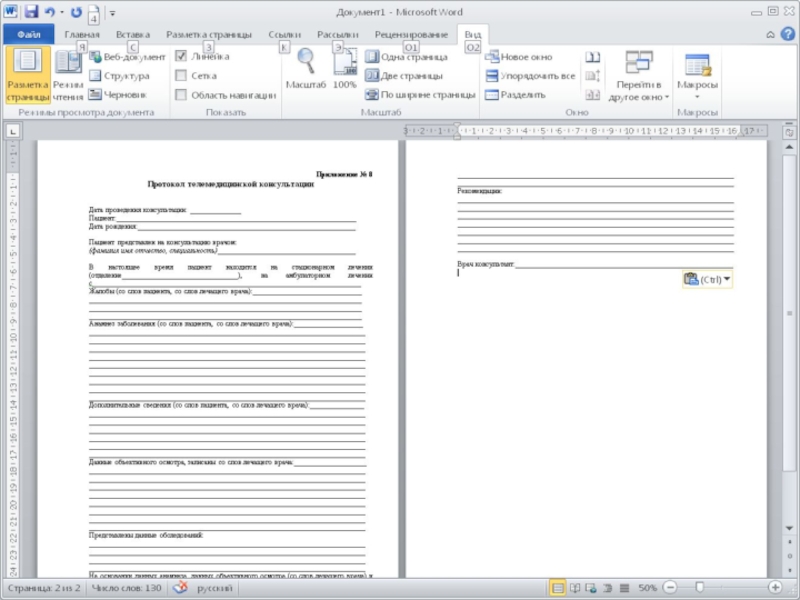Open the Файл tab
Viewport: 800px width, 600px height.
(29, 34)
